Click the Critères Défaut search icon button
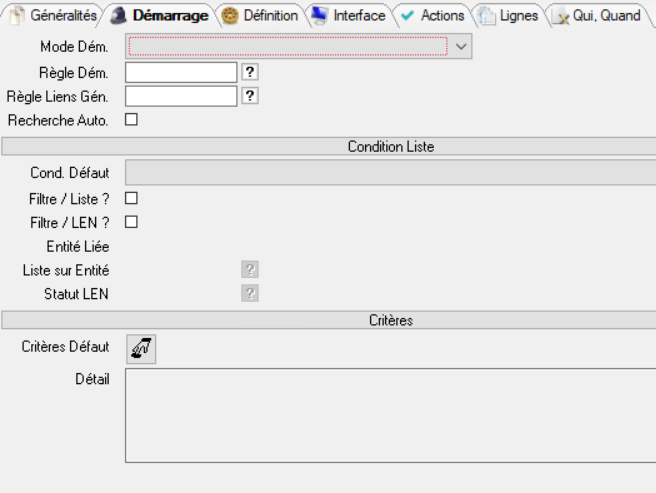The image size is (656, 493). point(141,348)
